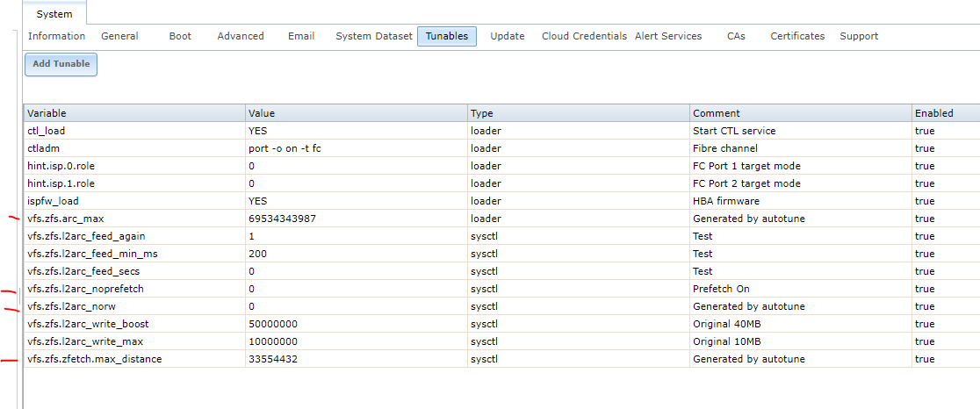Select the ctl_load tunable row
Screen dimensions: 980x409
[502, 131]
